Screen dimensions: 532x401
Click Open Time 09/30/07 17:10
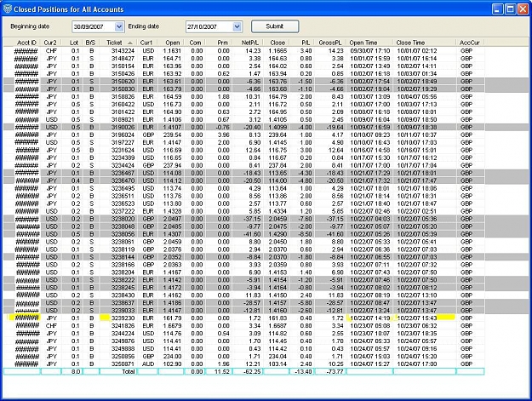(369, 51)
